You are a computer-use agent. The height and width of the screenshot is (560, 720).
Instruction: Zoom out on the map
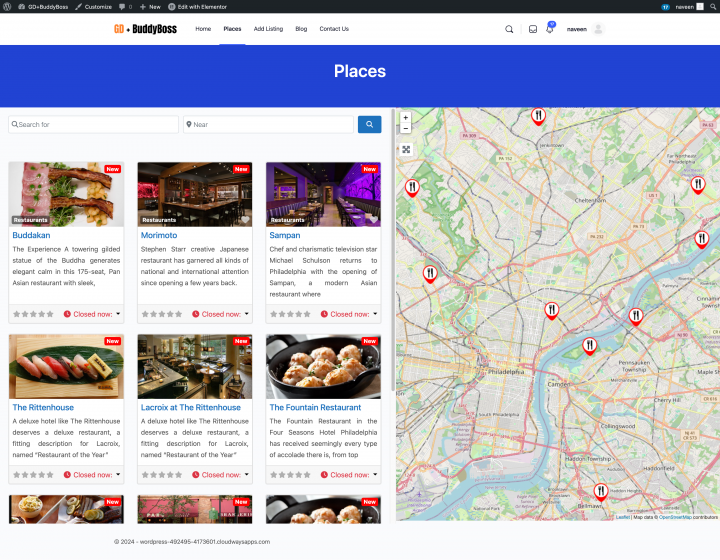[405, 129]
